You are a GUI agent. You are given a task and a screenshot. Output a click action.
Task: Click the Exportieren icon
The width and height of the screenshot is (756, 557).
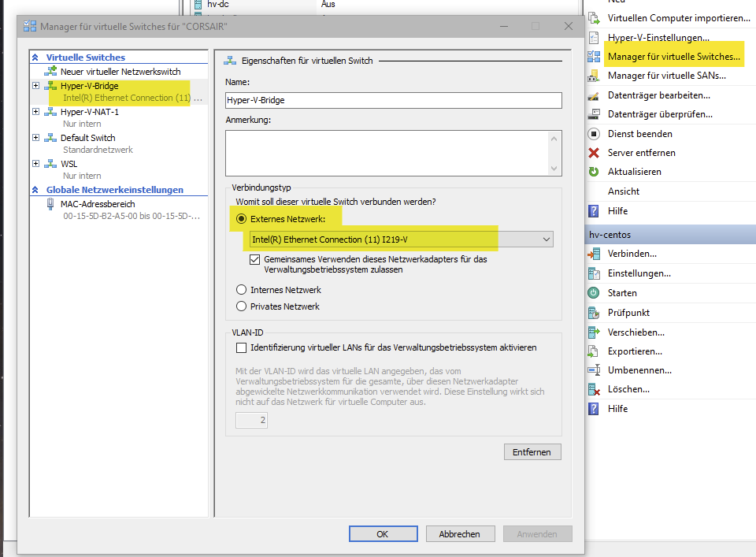coord(594,351)
